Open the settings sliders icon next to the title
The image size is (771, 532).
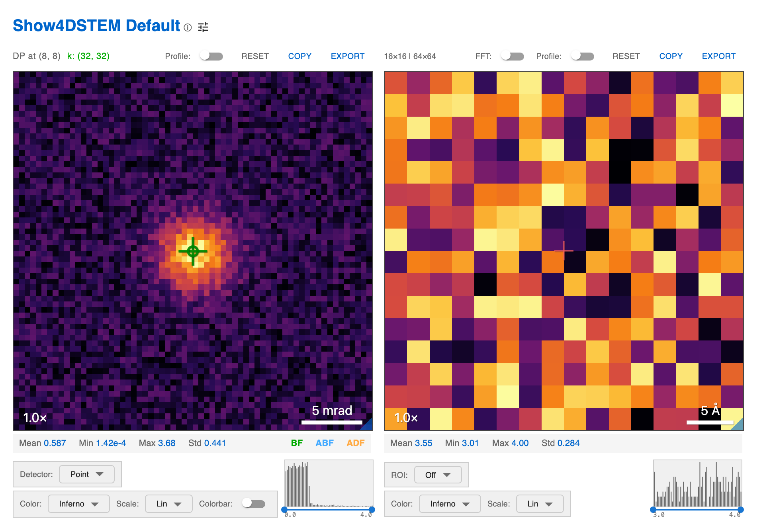pyautogui.click(x=204, y=27)
